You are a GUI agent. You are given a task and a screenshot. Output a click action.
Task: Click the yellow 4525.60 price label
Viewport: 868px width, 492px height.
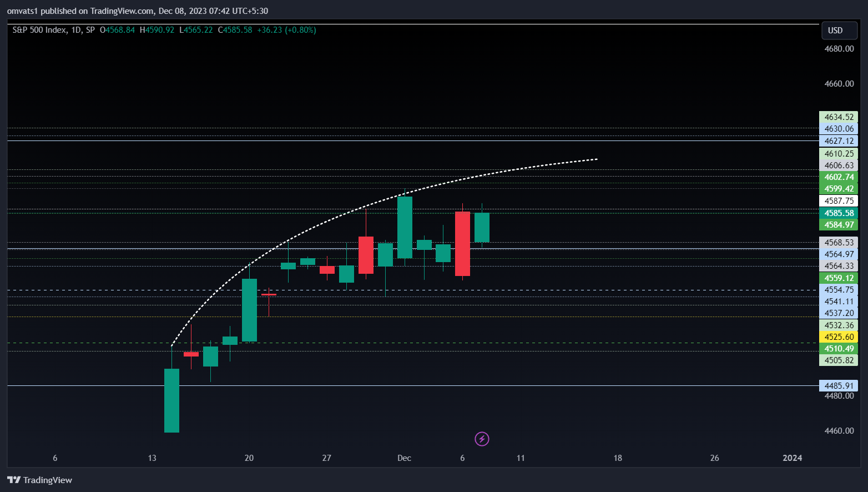point(839,337)
